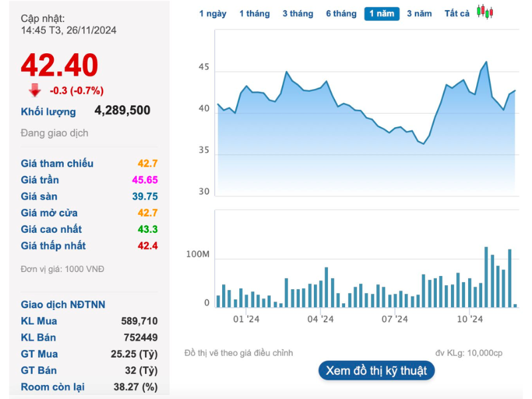Choose the "6 tháng" time range
532x399 pixels.
341,14
